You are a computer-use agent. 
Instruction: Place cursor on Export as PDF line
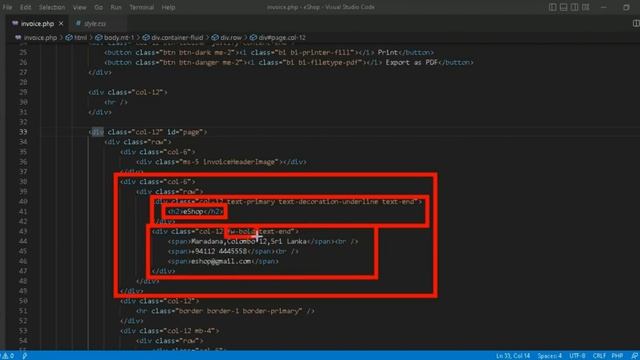tap(289, 62)
